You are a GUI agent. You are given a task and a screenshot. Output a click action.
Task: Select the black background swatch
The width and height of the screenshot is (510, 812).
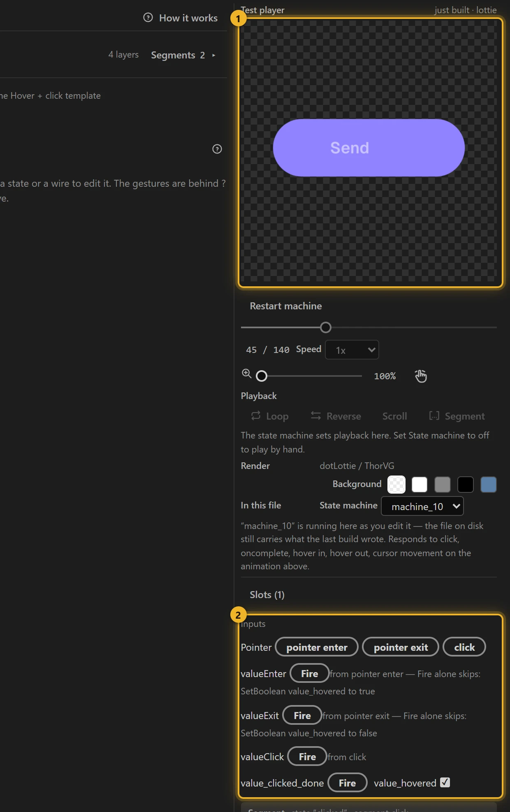point(466,485)
